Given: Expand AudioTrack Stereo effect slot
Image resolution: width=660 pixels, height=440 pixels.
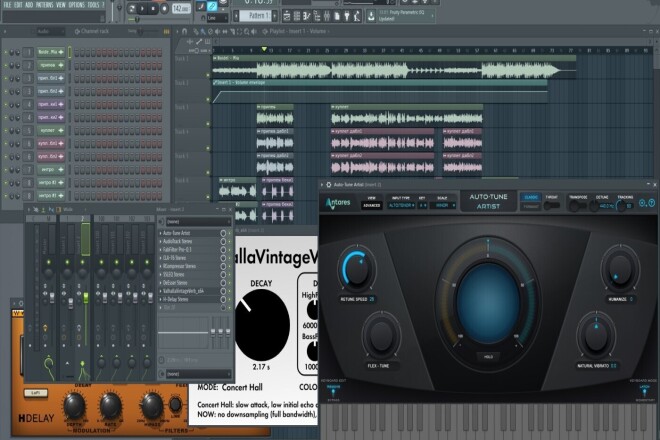Looking at the screenshot, I should tap(161, 241).
